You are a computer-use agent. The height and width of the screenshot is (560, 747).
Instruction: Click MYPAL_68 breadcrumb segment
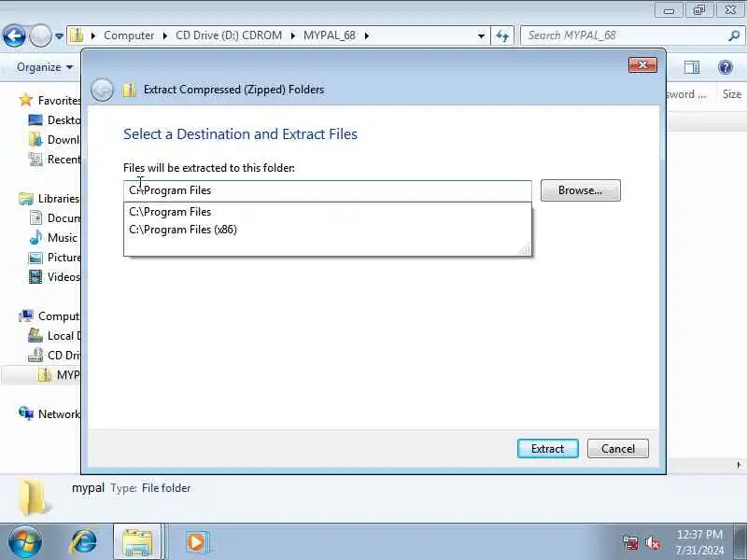(x=330, y=35)
